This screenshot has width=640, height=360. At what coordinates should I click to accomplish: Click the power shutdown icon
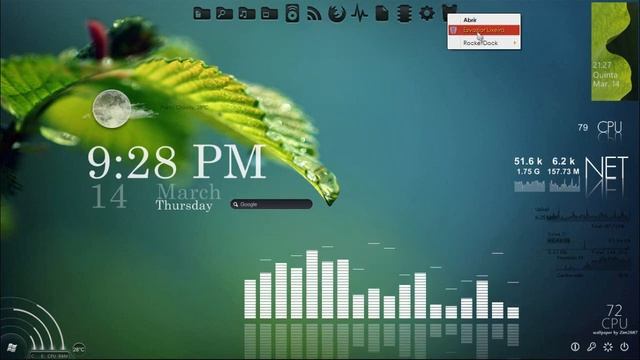[x=624, y=347]
